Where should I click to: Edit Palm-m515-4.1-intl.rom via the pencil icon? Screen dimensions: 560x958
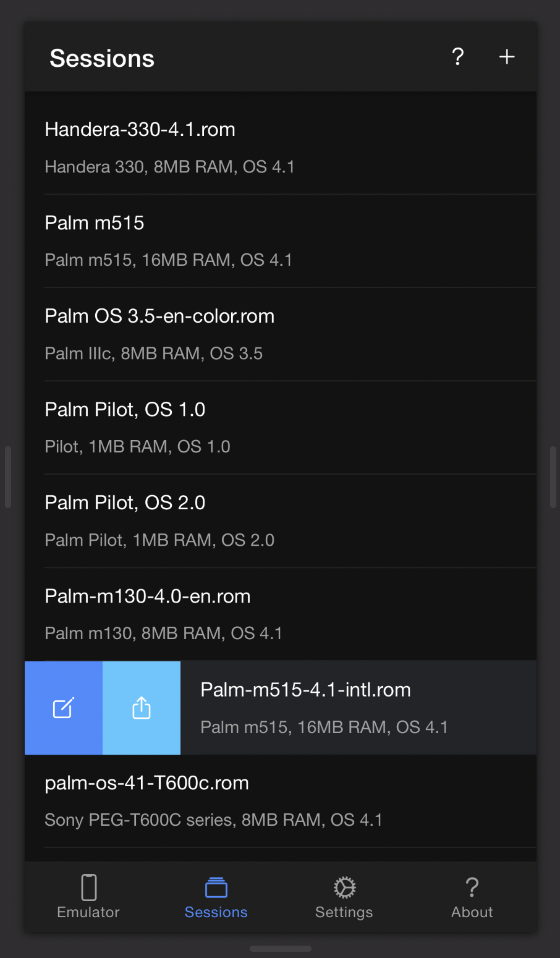pyautogui.click(x=63, y=708)
